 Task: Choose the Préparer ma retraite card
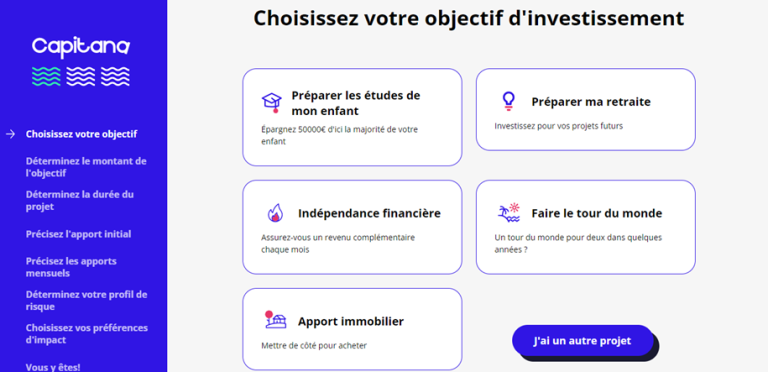click(x=586, y=109)
